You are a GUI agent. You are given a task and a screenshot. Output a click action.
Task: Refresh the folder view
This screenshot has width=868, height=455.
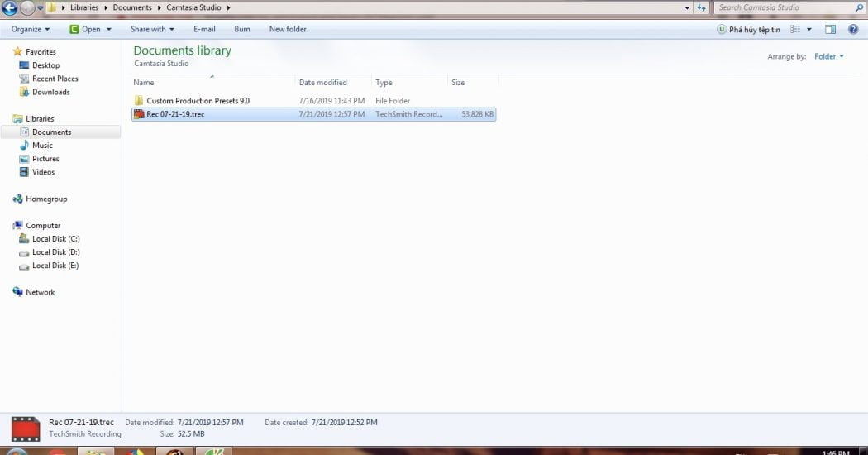coord(701,7)
